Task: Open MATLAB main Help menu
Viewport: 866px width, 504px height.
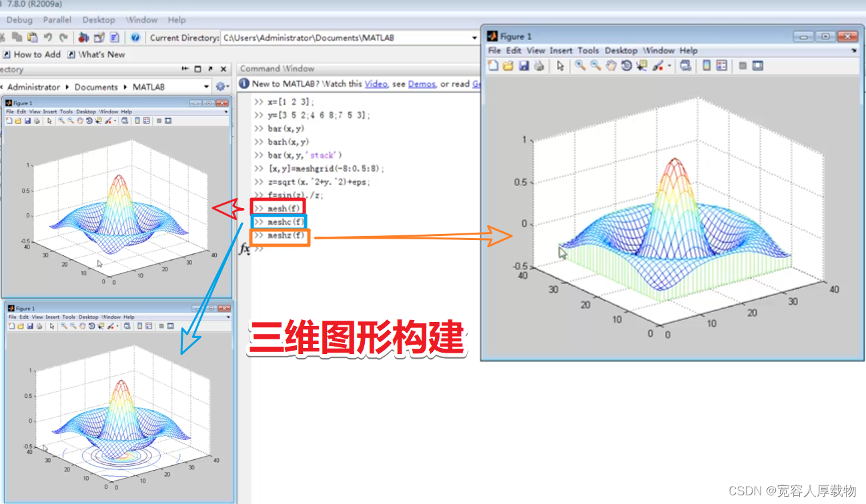Action: (177, 20)
